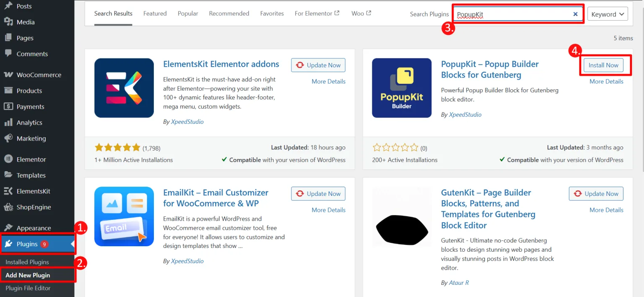
Task: Click Install Now for PopupKit
Action: [x=603, y=65]
